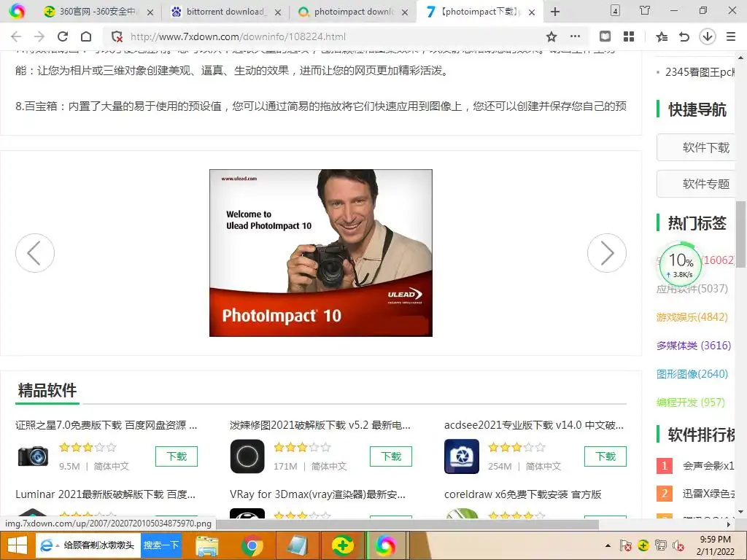Open 泼辣修图2021破解版下载 software link
The height and width of the screenshot is (560, 747).
coord(320,425)
